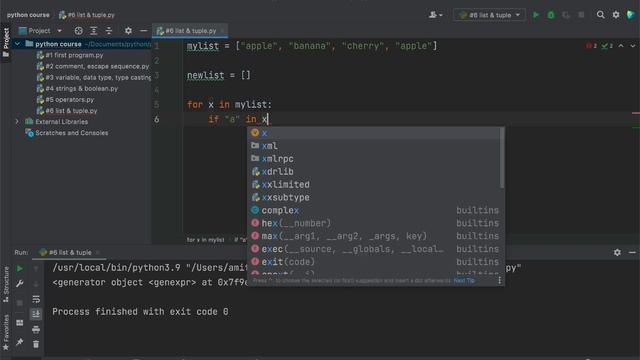Open Project panel options gear
Viewport: 640px width, 360px height.
(x=128, y=31)
